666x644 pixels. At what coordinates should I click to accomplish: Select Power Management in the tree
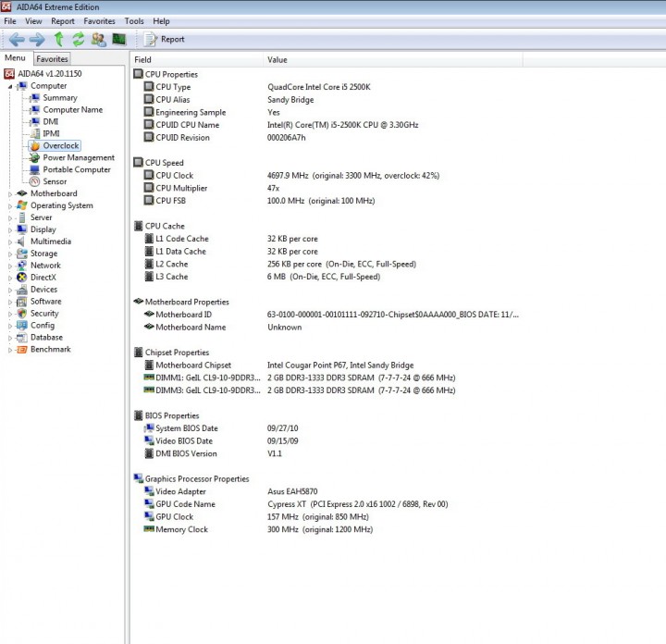pyautogui.click(x=78, y=157)
